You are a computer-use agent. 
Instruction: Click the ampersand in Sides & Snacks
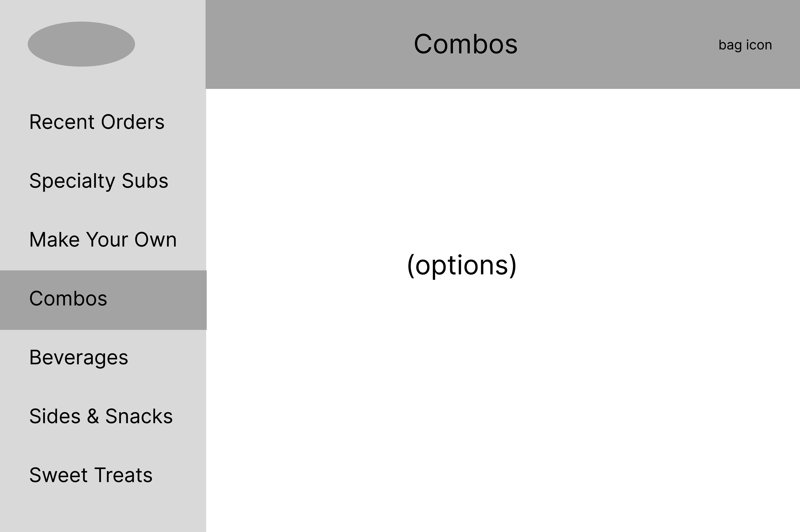(93, 416)
